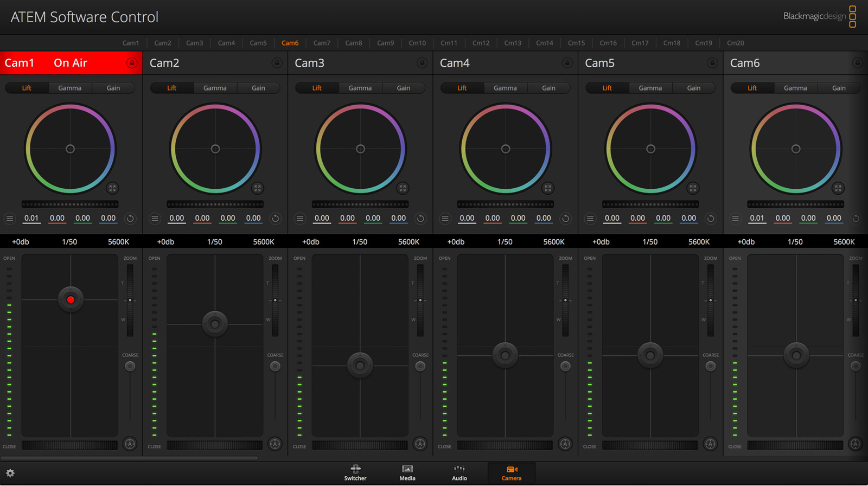Reset Cam2 color values
The width and height of the screenshot is (868, 486).
click(x=275, y=219)
